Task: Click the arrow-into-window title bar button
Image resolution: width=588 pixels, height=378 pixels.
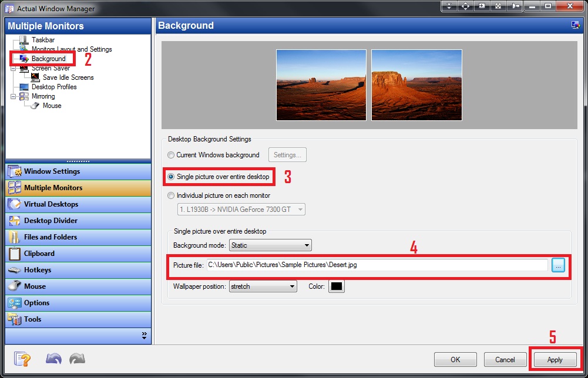Action: coord(482,6)
